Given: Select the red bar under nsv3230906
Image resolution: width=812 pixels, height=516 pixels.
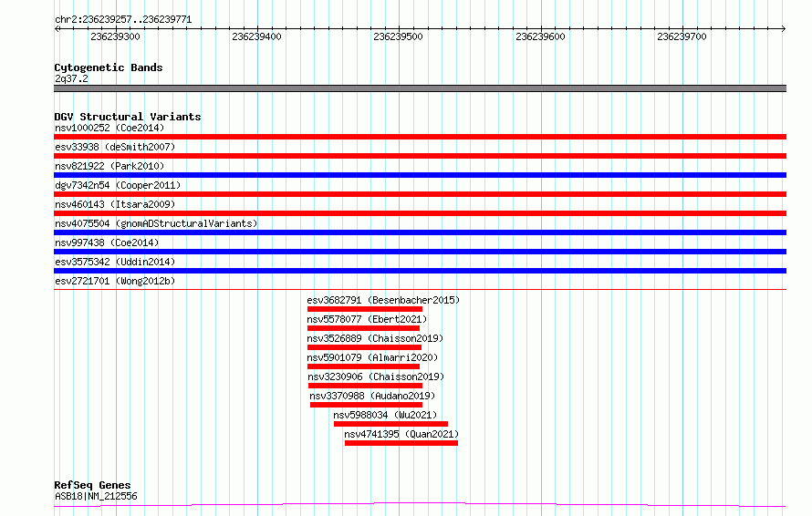Looking at the screenshot, I should coord(365,386).
